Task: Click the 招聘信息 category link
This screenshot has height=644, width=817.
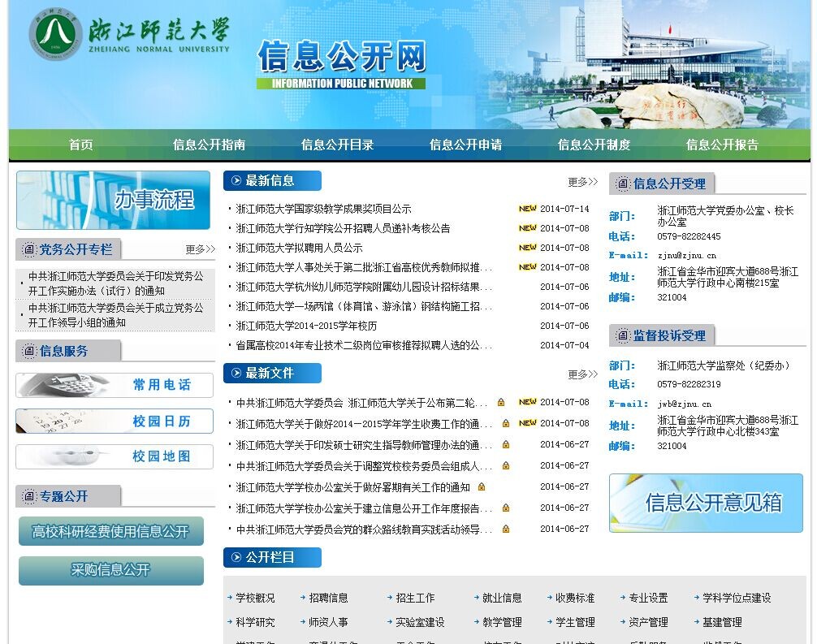Action: pyautogui.click(x=327, y=598)
